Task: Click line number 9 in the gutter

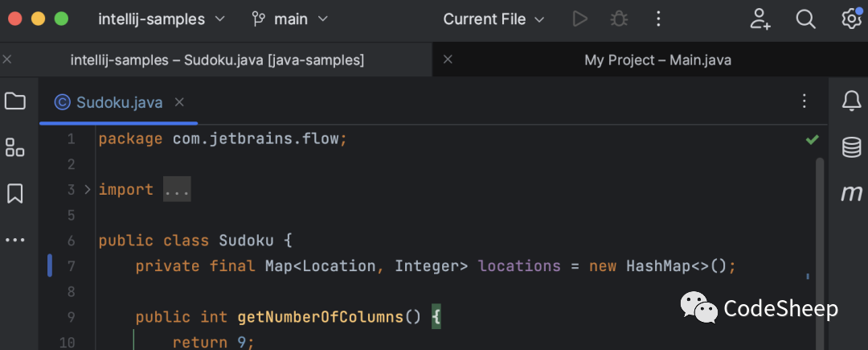Action: [71, 317]
